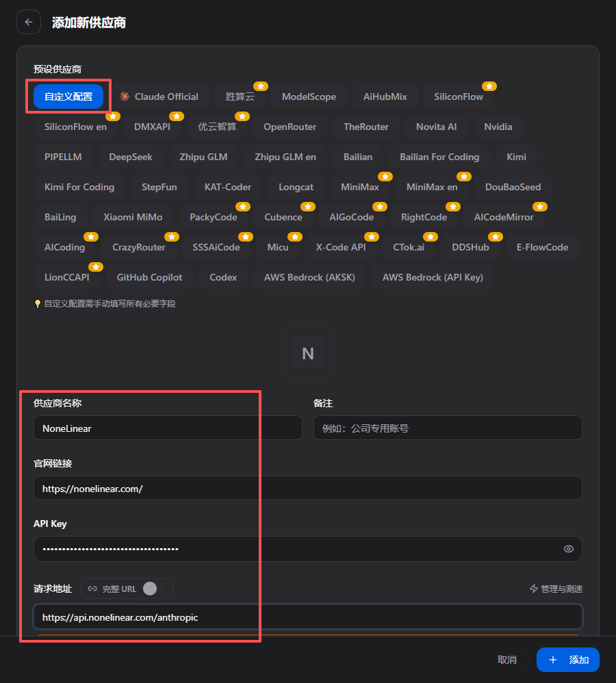
Task: Click the N provider avatar icon
Action: coord(308,353)
